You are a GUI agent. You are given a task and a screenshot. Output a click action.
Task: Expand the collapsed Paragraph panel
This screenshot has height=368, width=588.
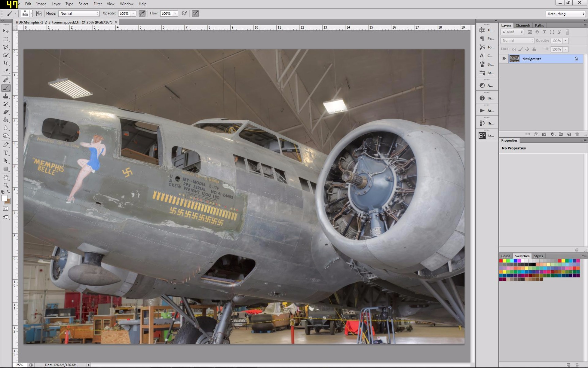click(x=487, y=39)
